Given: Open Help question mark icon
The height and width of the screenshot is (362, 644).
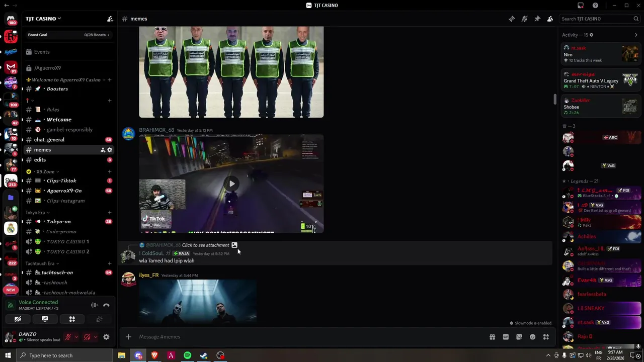Looking at the screenshot, I should 595,6.
